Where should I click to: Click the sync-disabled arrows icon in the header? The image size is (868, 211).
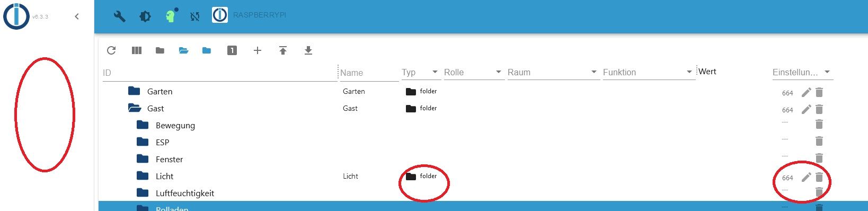[x=195, y=16]
